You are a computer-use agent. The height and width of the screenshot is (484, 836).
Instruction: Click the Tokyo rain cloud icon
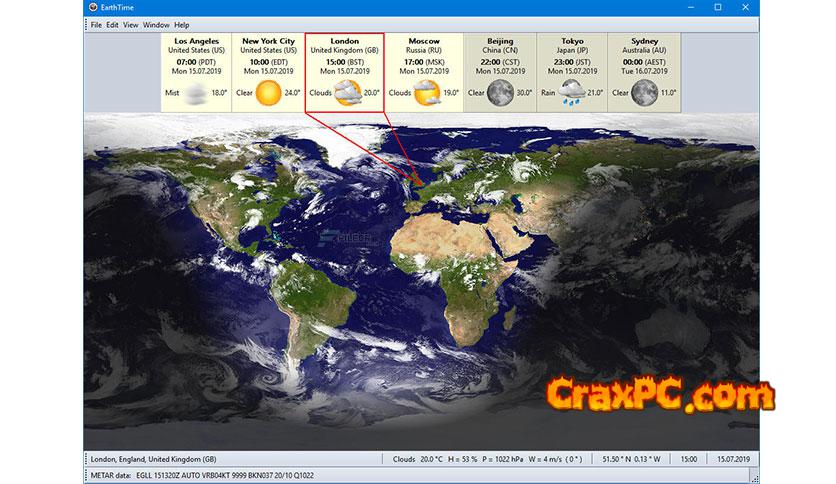click(573, 94)
